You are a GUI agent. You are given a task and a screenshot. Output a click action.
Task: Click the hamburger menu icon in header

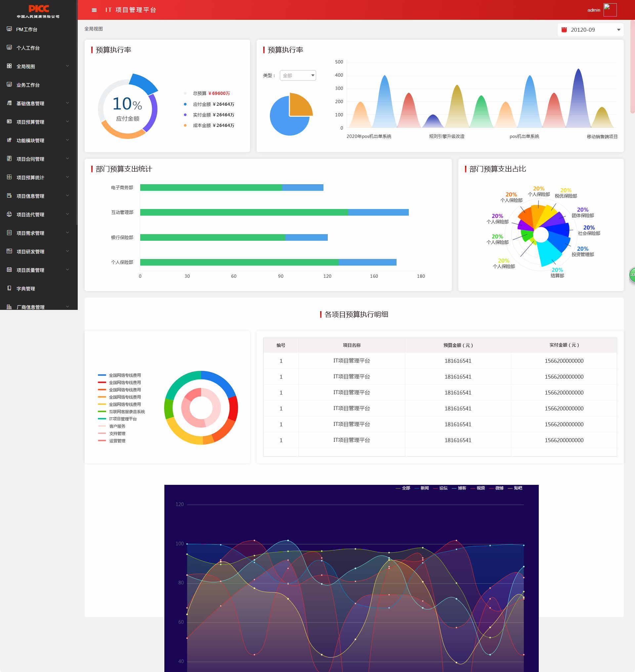tap(94, 10)
